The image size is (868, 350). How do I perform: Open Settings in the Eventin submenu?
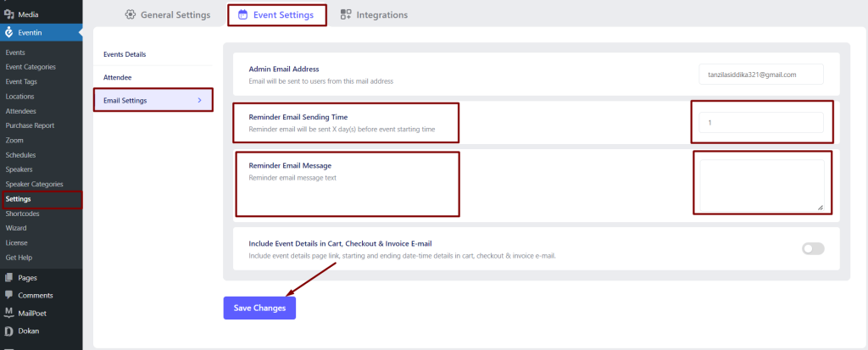pos(19,199)
